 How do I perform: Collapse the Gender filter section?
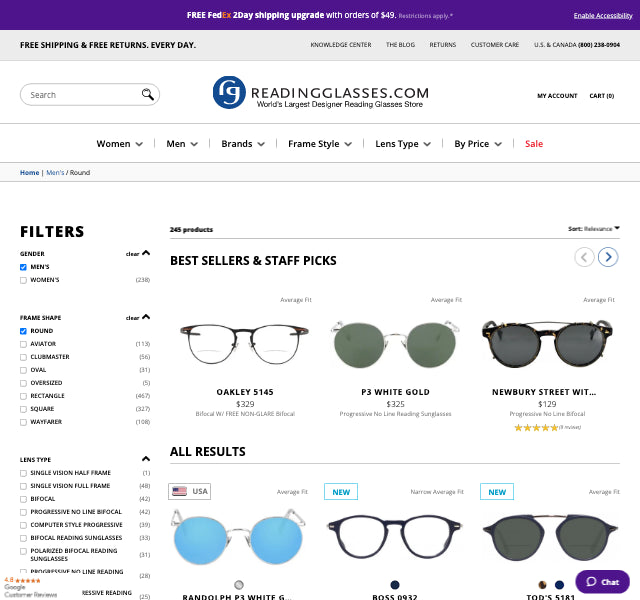(146, 253)
